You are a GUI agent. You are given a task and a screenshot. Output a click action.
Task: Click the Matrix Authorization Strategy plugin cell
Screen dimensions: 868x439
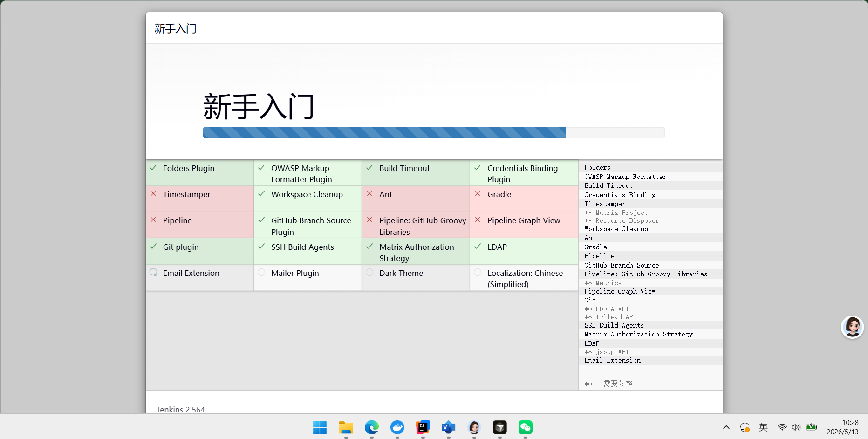coord(416,252)
